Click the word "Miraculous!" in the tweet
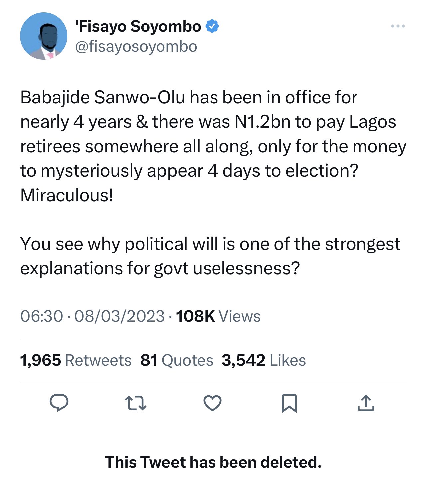The height and width of the screenshot is (504, 427). tap(67, 195)
